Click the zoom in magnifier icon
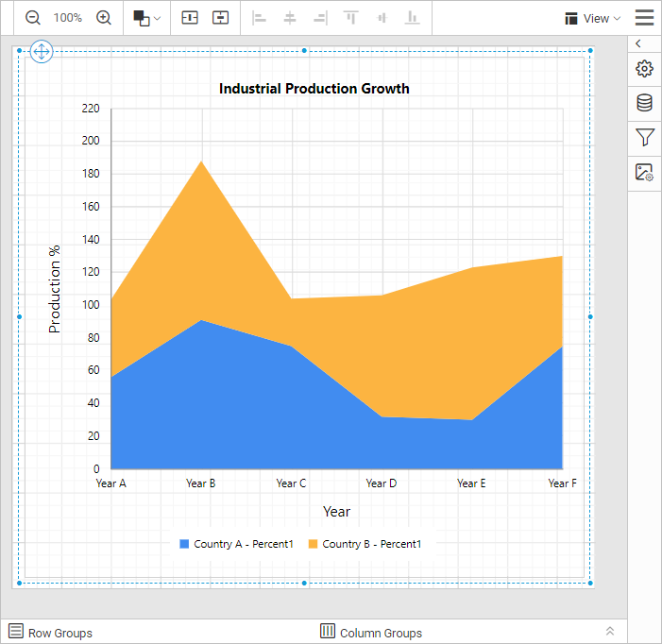This screenshot has width=662, height=644. tap(104, 18)
